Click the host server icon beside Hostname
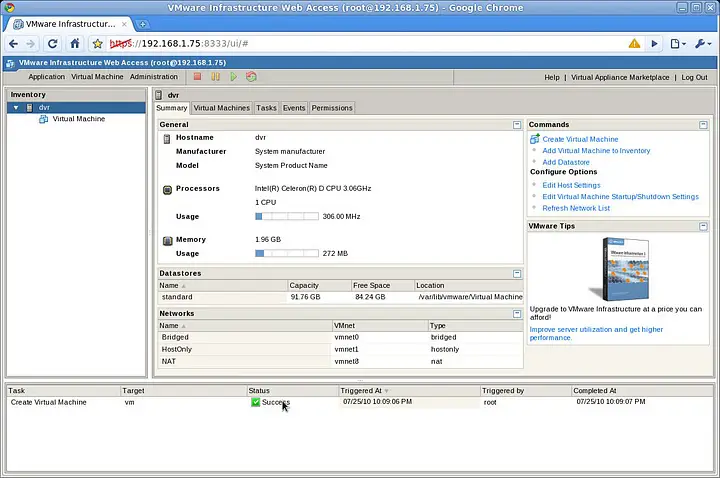Screen dimensions: 720x478 coord(167,138)
